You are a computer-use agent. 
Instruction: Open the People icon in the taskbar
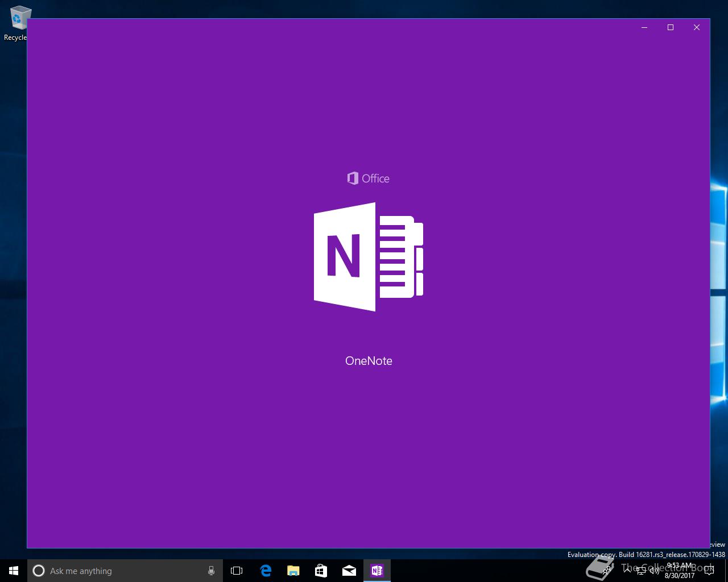point(607,570)
